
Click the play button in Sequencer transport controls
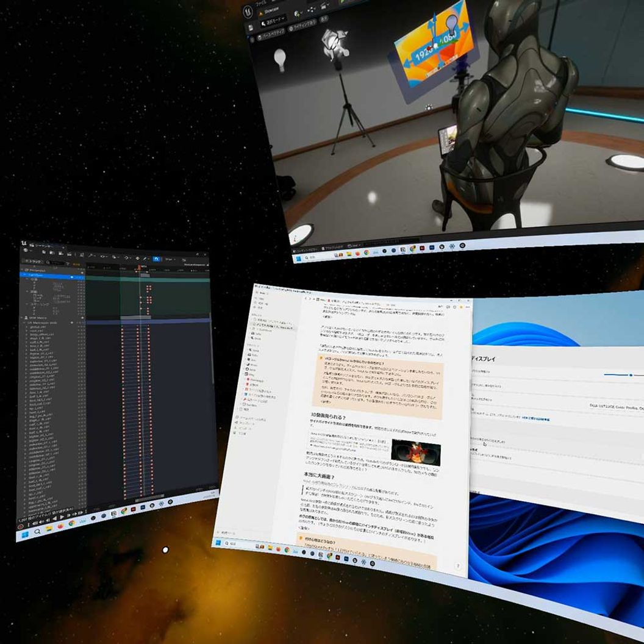click(x=62, y=517)
